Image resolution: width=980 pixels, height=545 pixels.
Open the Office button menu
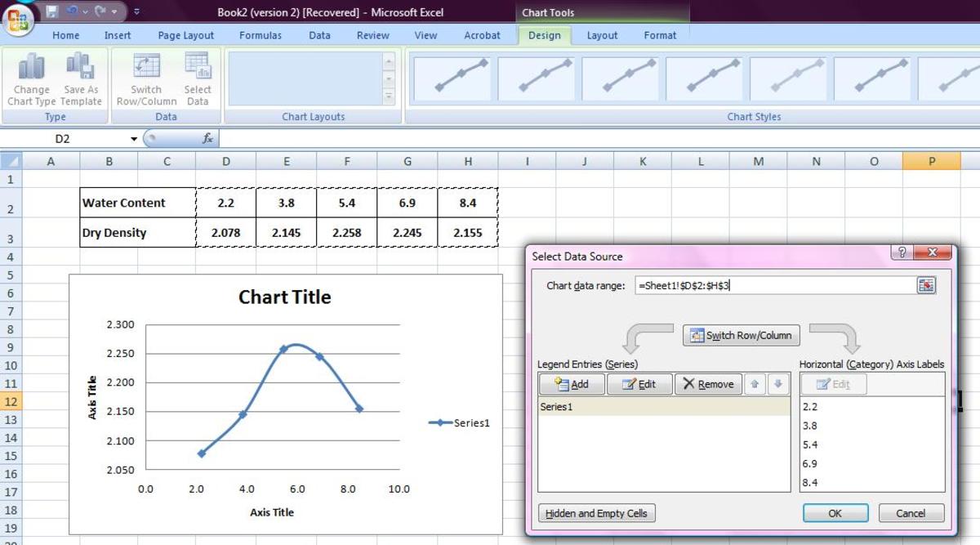pos(19,19)
